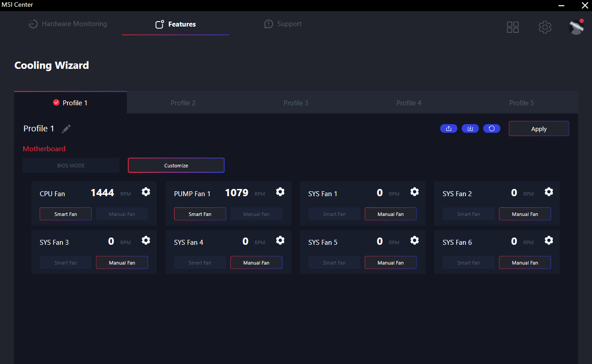The image size is (592, 364).
Task: Select the Profile 3 tab
Action: point(296,103)
